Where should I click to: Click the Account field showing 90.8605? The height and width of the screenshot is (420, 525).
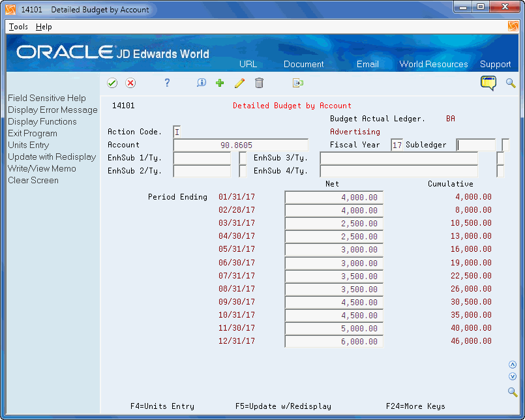241,145
